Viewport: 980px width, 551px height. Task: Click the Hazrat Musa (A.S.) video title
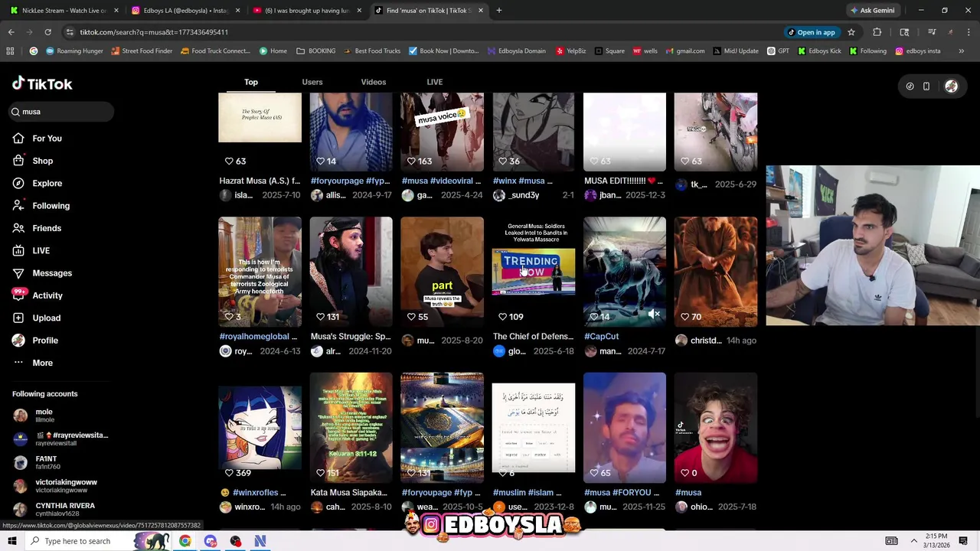click(260, 181)
